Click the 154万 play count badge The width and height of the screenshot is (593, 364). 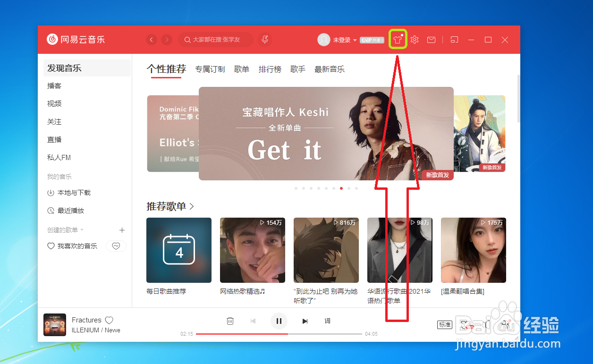[271, 222]
